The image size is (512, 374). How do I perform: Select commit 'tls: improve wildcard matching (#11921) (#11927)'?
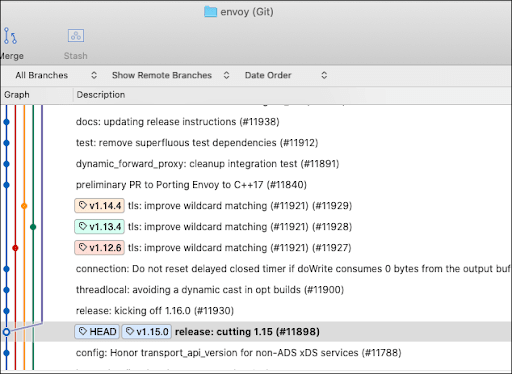pos(240,248)
